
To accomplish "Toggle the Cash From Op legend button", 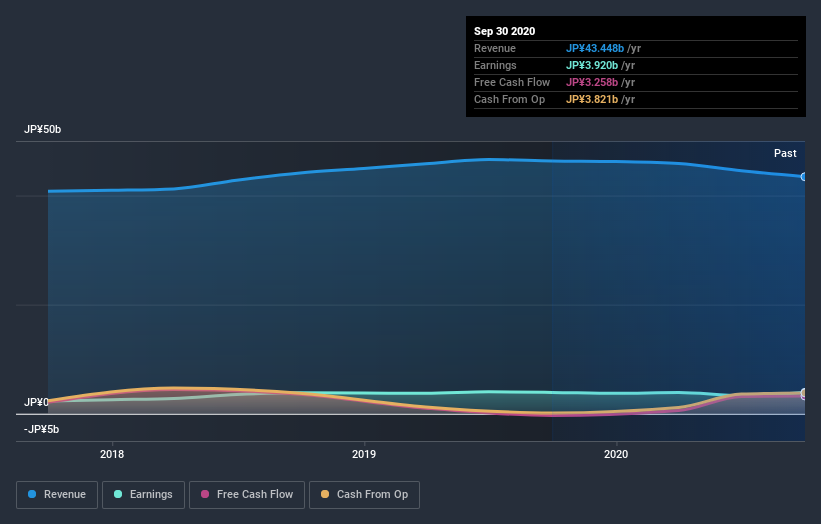I will [364, 495].
